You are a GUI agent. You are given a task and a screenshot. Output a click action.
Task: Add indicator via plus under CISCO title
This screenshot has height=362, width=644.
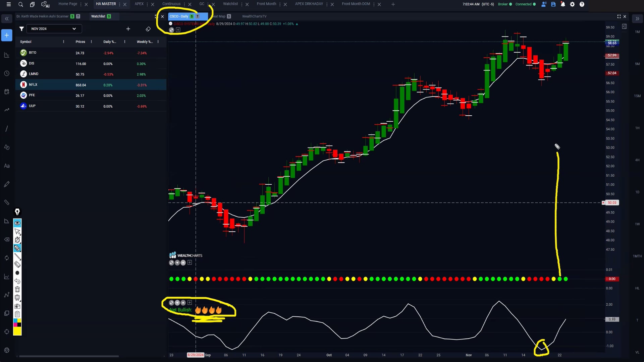(x=178, y=30)
